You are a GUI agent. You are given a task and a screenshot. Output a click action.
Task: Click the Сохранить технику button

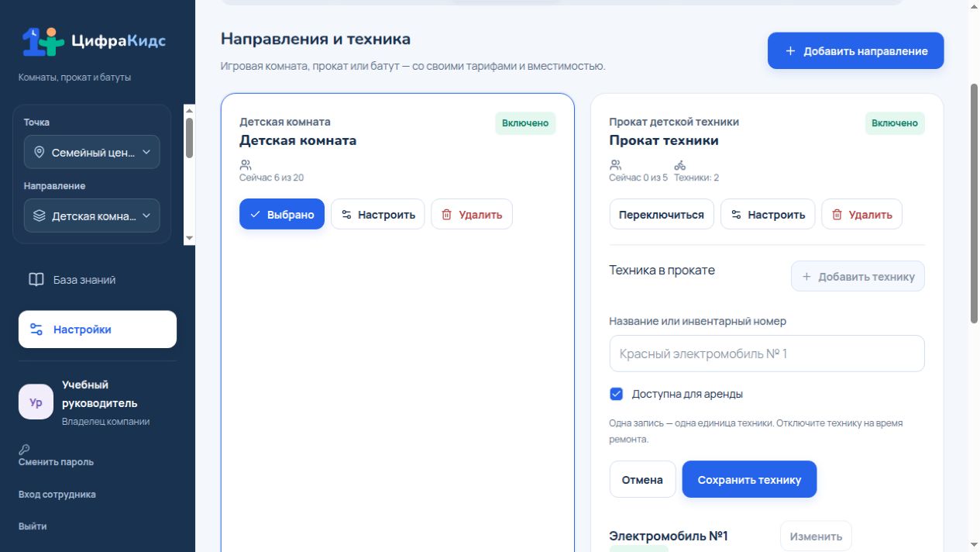749,480
